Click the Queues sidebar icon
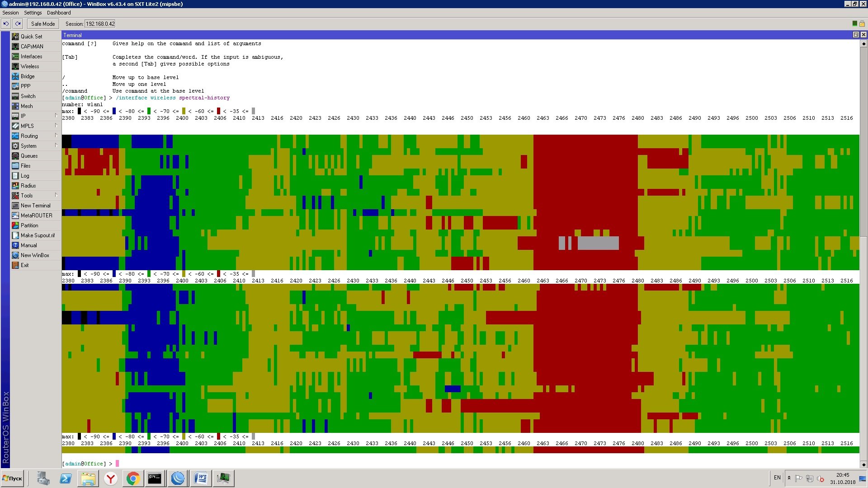868x488 pixels. coord(15,156)
